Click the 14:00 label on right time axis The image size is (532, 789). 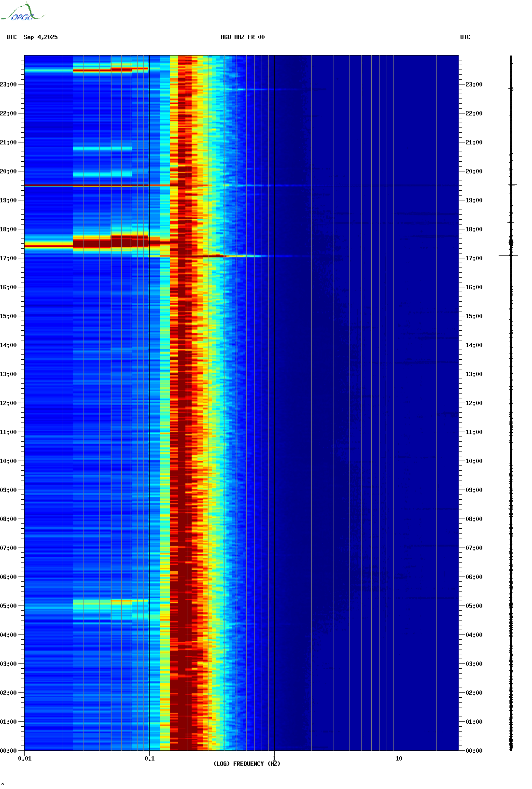[x=474, y=345]
